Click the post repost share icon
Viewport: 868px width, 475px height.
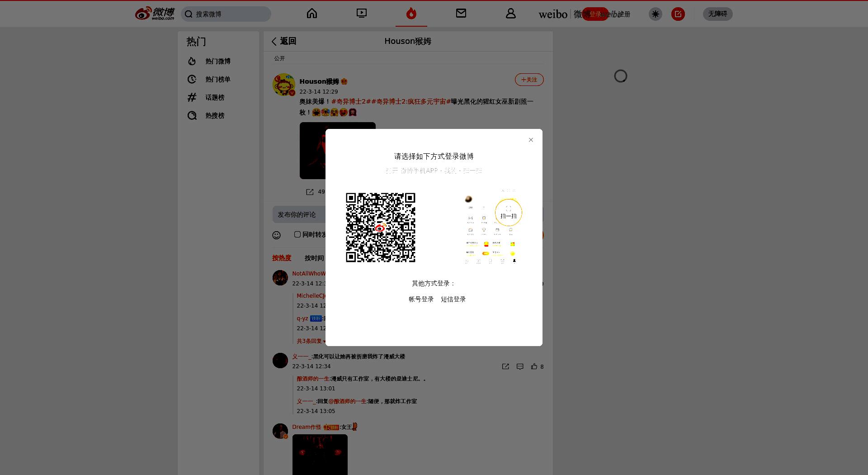coord(310,192)
